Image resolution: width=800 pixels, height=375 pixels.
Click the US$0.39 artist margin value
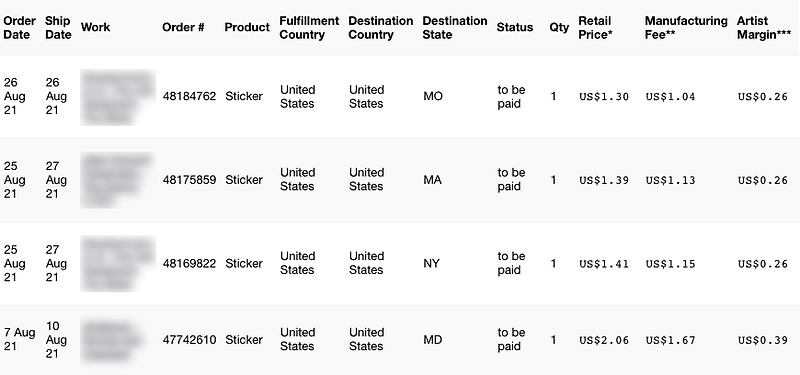763,340
